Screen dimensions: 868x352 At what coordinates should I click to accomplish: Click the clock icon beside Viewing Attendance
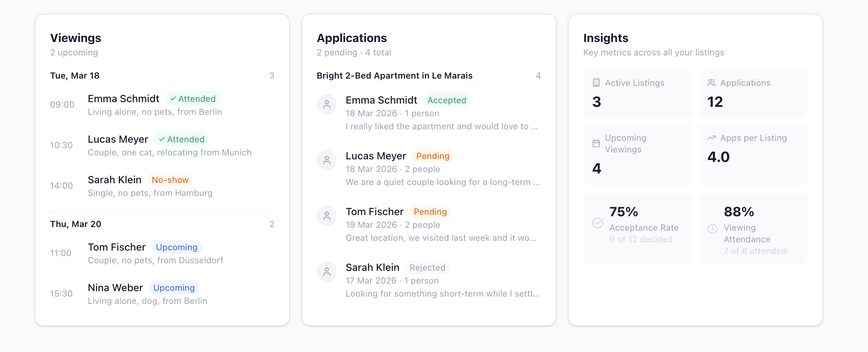tap(712, 229)
